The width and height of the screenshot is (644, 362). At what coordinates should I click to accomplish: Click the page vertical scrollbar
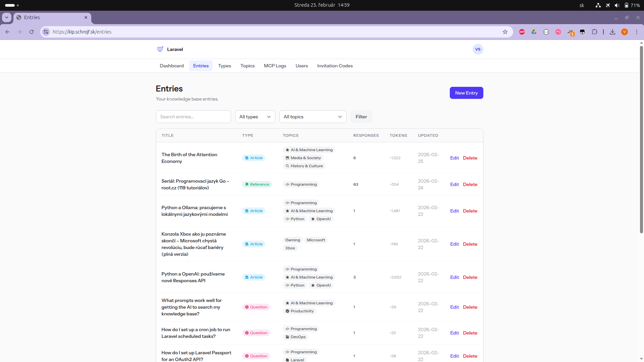click(x=641, y=139)
